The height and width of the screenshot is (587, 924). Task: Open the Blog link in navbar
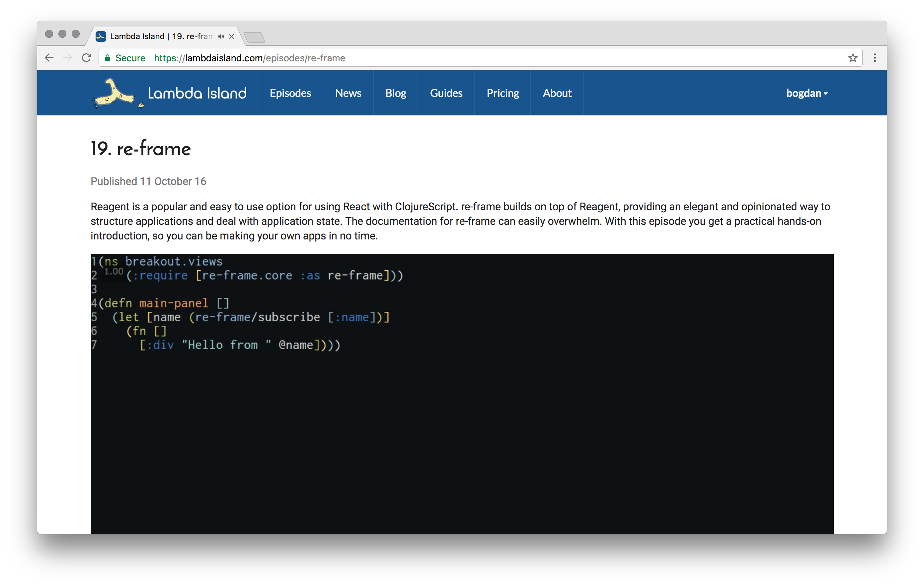pos(395,93)
